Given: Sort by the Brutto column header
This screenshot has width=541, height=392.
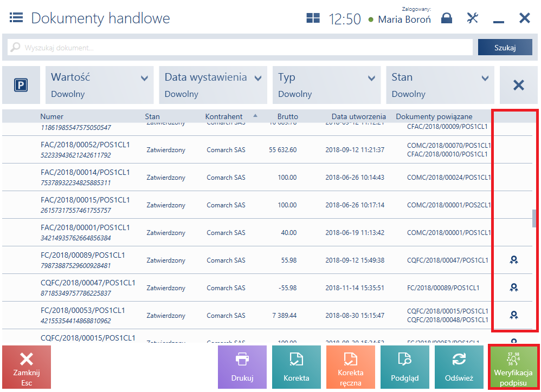Looking at the screenshot, I should pyautogui.click(x=287, y=116).
